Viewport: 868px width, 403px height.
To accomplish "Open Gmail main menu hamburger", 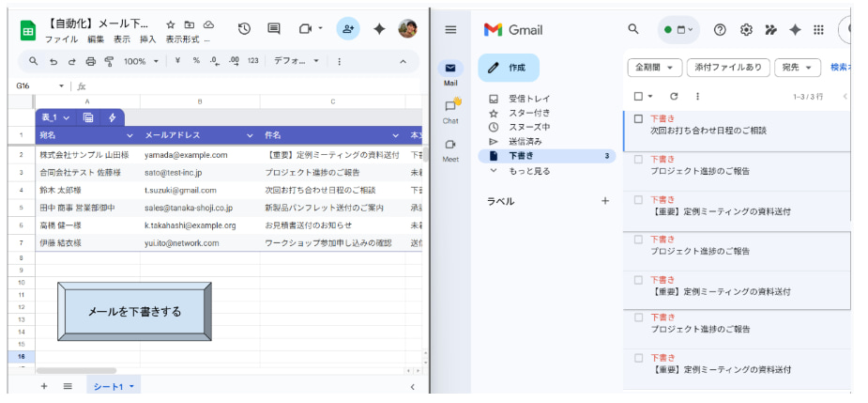I will click(x=450, y=30).
